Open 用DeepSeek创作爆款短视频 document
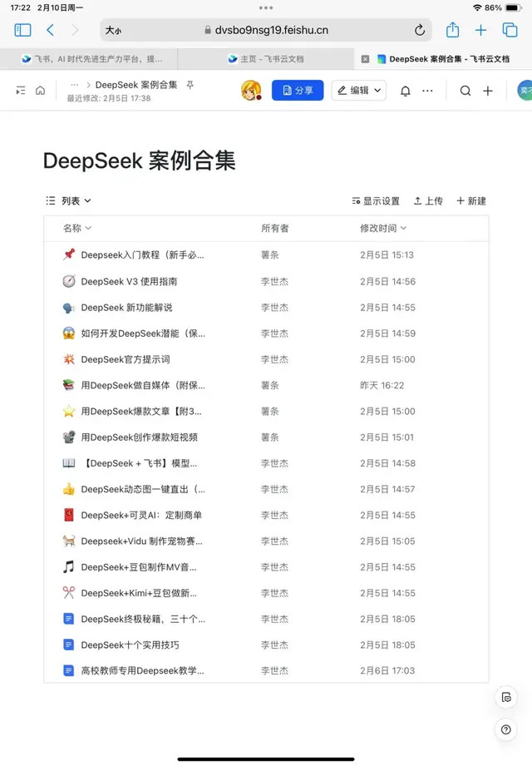532x766 pixels. coord(139,437)
